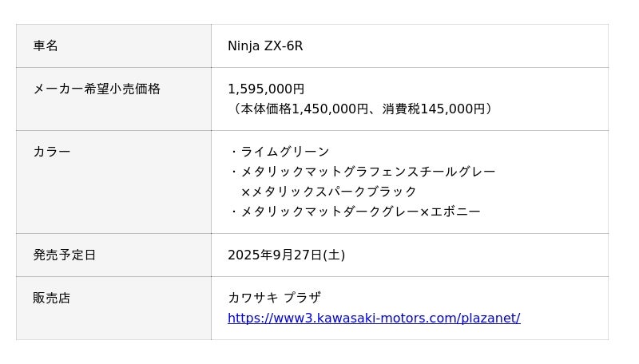
Task: Click the 販売店 row label
Action: 52,298
